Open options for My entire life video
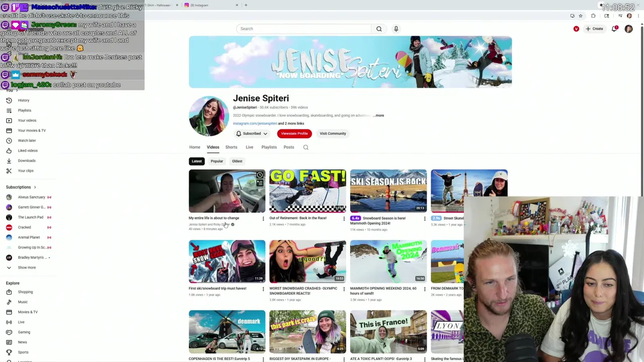Image resolution: width=644 pixels, height=362 pixels. (x=263, y=218)
